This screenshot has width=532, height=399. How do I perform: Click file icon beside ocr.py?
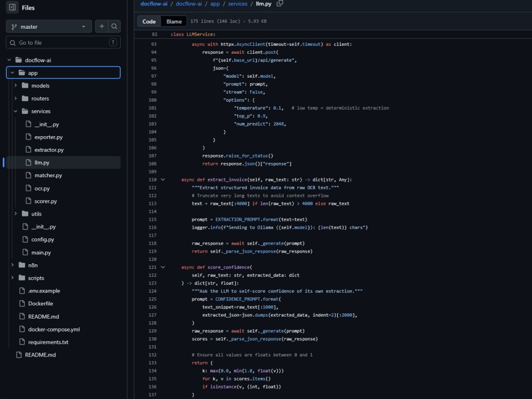(x=29, y=188)
